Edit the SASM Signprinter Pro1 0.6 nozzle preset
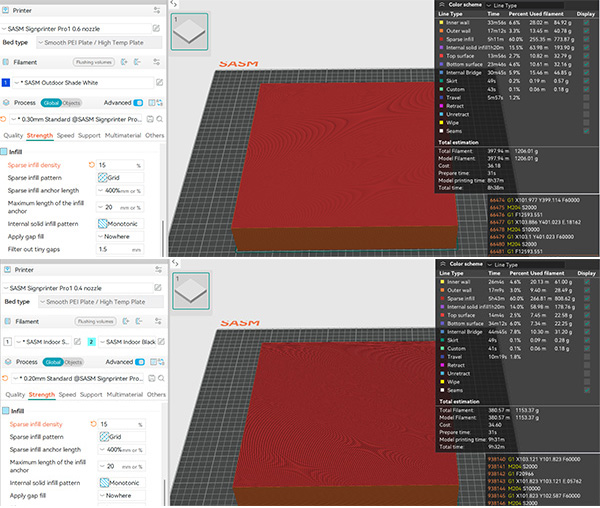The width and height of the screenshot is (600, 508). point(157,28)
